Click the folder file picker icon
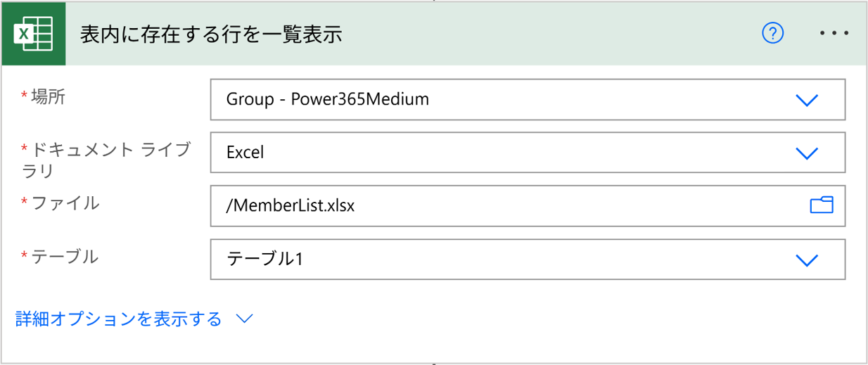 coord(821,205)
